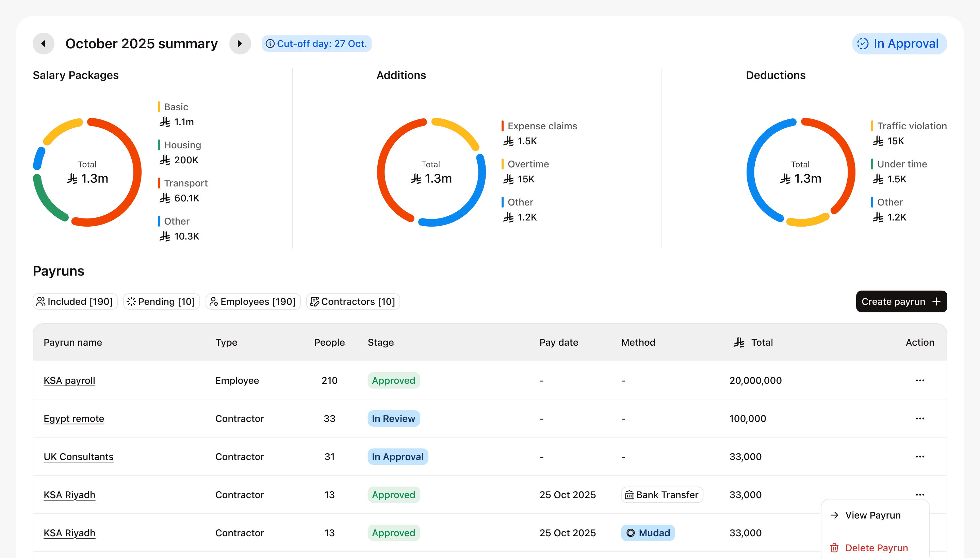Screen dimensions: 980x558
Task: Open the Egypt remote row actions ellipsis
Action: [x=920, y=419]
